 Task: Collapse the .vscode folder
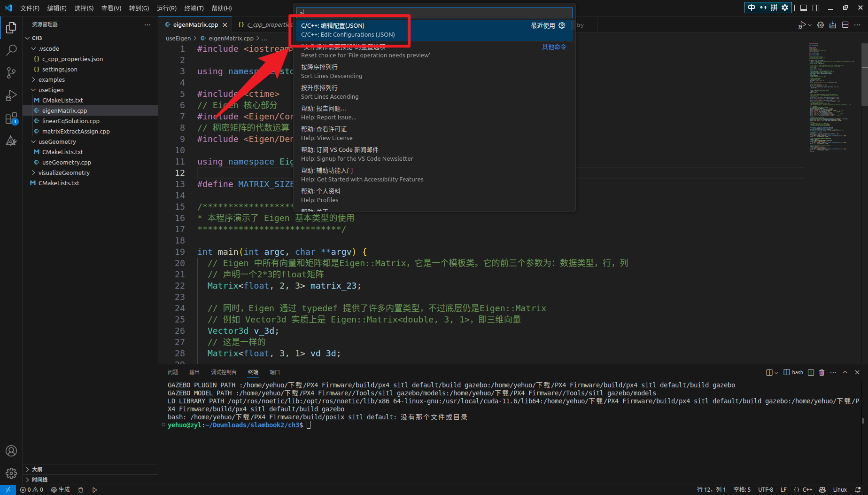point(33,48)
